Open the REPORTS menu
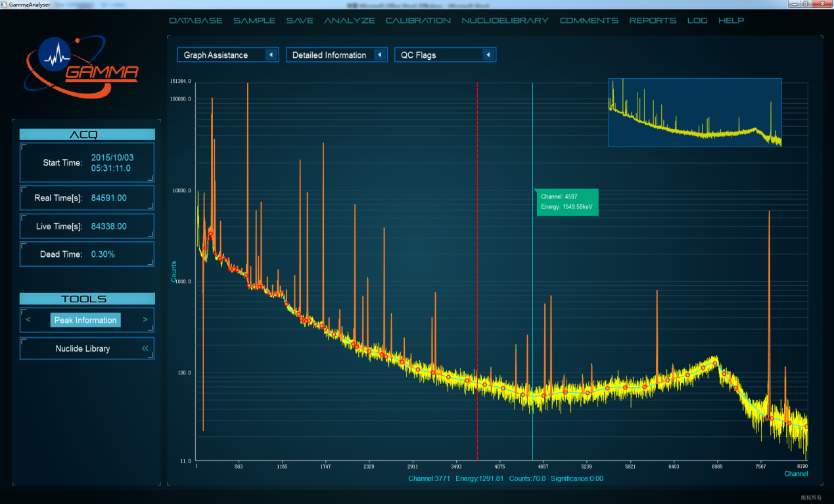Image resolution: width=834 pixels, height=504 pixels. coord(653,20)
